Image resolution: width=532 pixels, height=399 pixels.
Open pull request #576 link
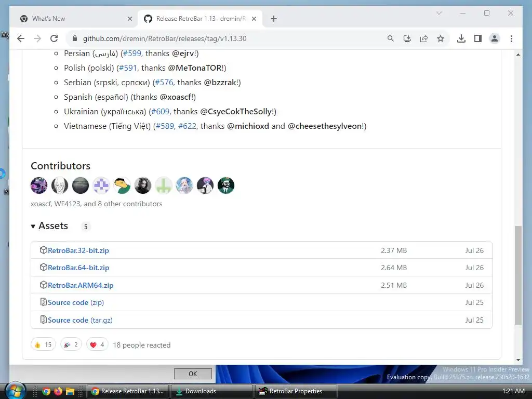pos(164,83)
